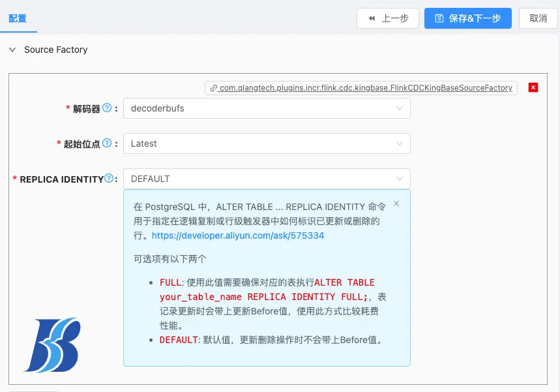Switch to the 配置 tab
560x392 pixels.
[18, 18]
